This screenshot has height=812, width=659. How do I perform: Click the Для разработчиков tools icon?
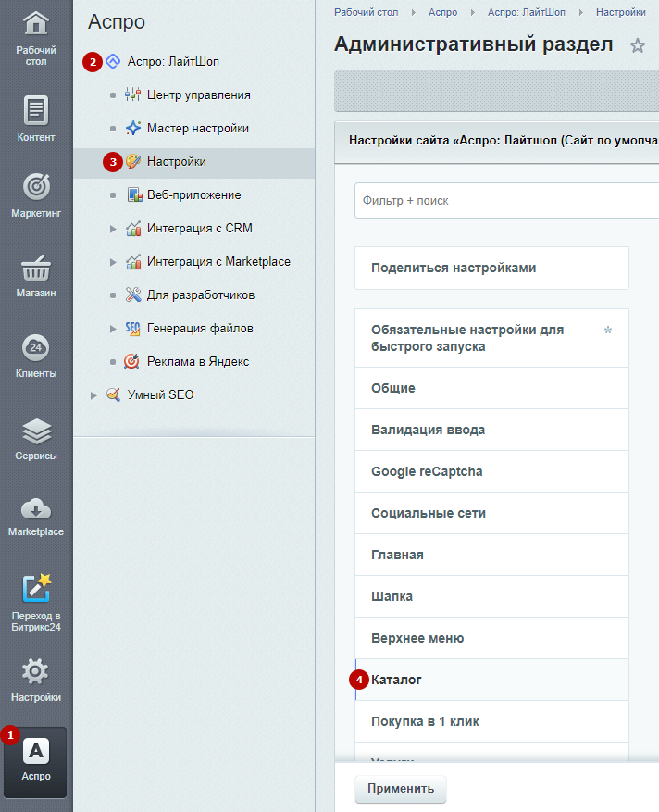coord(133,294)
